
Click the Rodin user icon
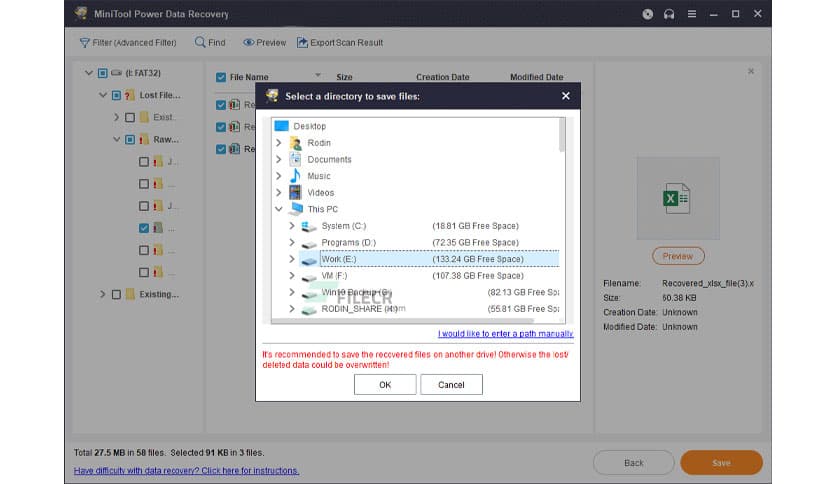pyautogui.click(x=295, y=143)
